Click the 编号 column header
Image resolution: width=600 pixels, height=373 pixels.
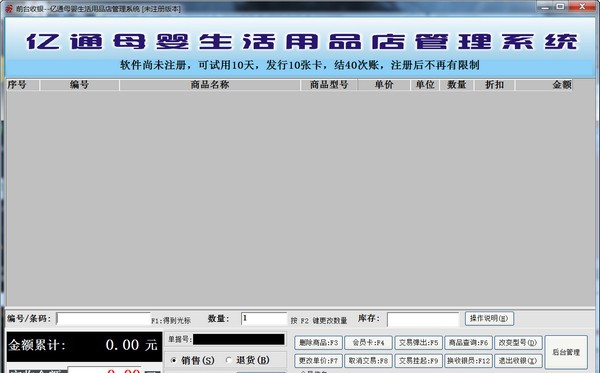click(x=80, y=85)
